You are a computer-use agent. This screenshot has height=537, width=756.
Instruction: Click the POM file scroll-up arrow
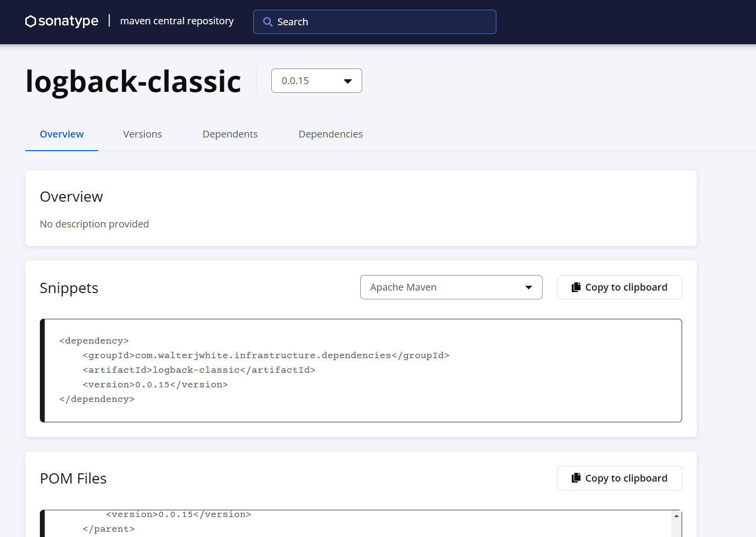point(676,516)
